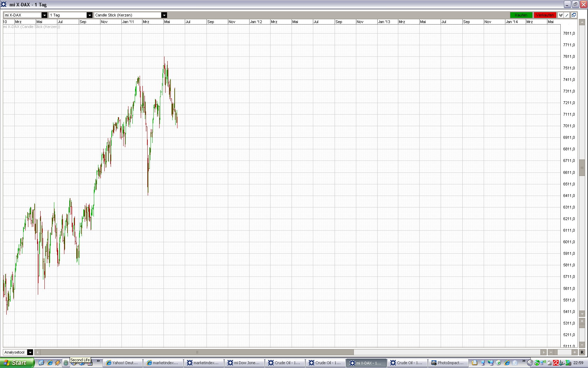Select the trend line drawing tool
This screenshot has width=588, height=368.
567,15
